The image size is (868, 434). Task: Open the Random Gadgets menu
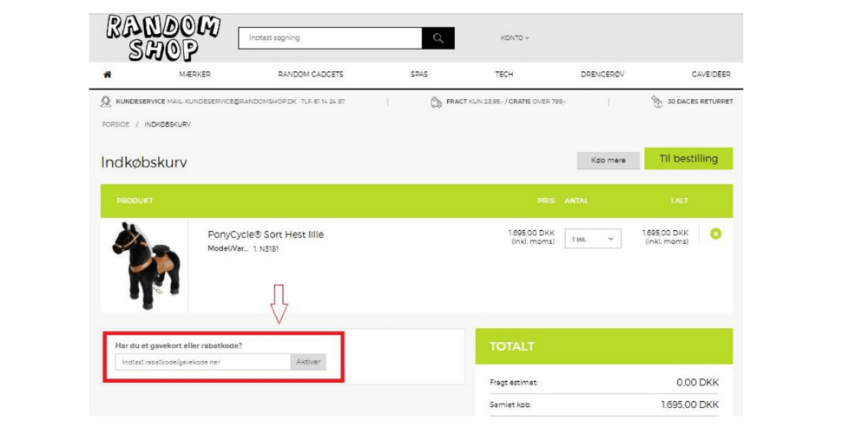(x=310, y=75)
